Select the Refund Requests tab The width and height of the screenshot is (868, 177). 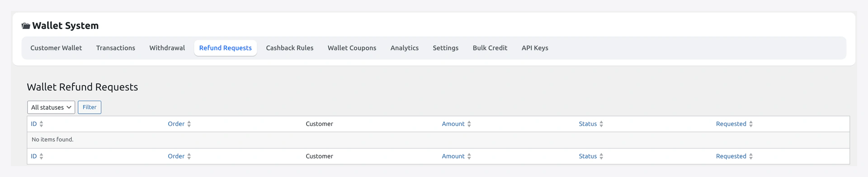point(226,48)
